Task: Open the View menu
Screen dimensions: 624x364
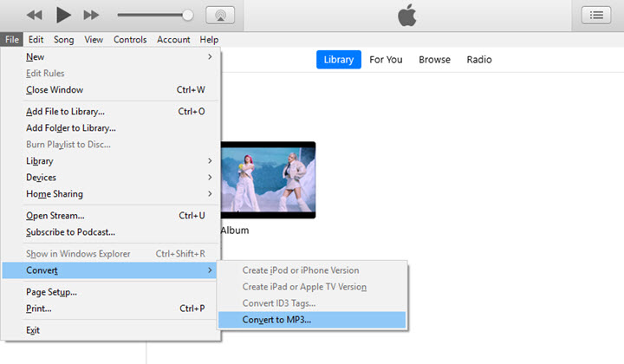Action: coord(94,39)
